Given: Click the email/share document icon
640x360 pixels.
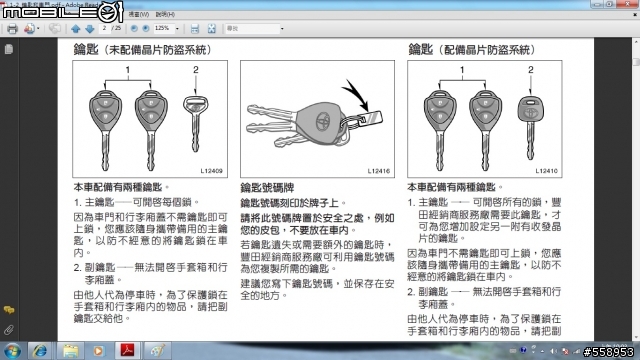Looking at the screenshot, I should [x=29, y=29].
